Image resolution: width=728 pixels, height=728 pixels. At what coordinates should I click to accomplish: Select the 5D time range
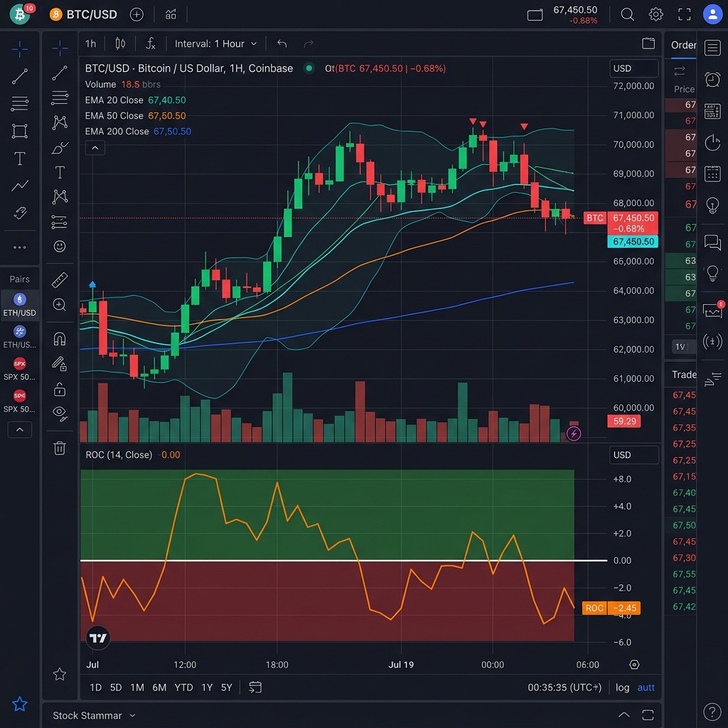pyautogui.click(x=116, y=687)
